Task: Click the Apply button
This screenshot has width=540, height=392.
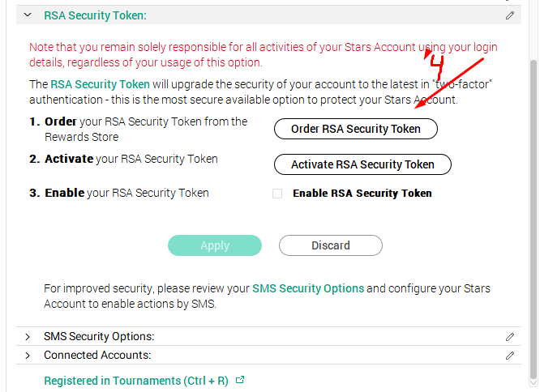Action: point(215,245)
